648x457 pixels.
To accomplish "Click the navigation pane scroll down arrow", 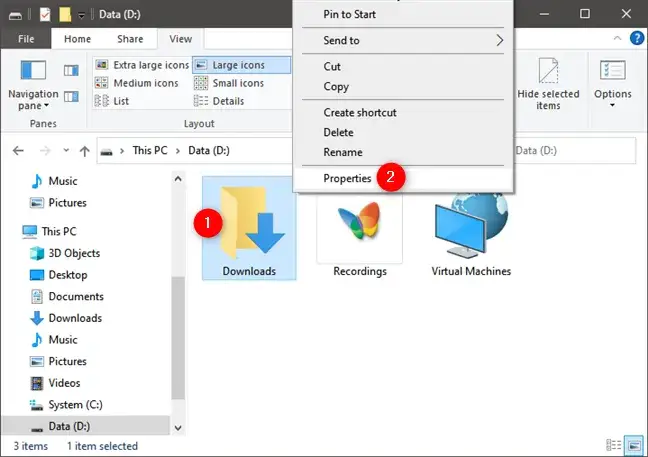I will pyautogui.click(x=178, y=428).
